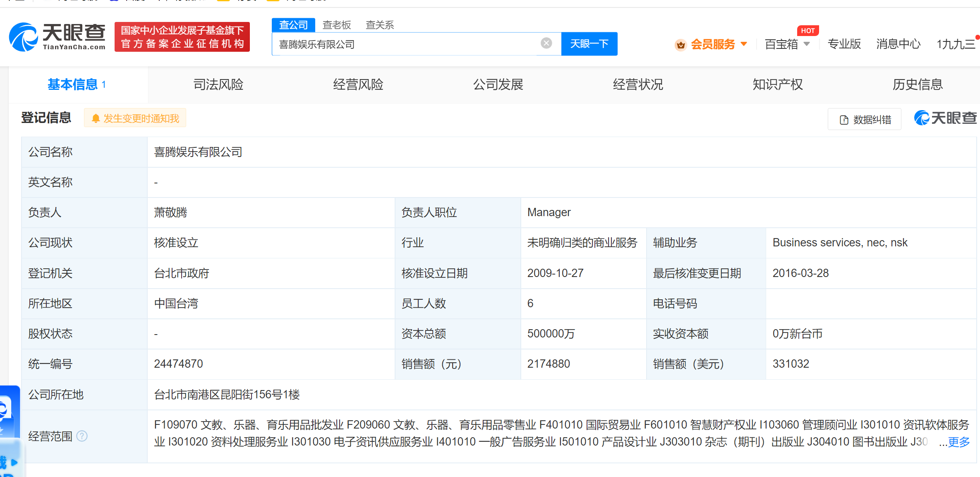Click the address 台北市南港区昆阳街156号1楼
This screenshot has width=980, height=477.
click(227, 395)
